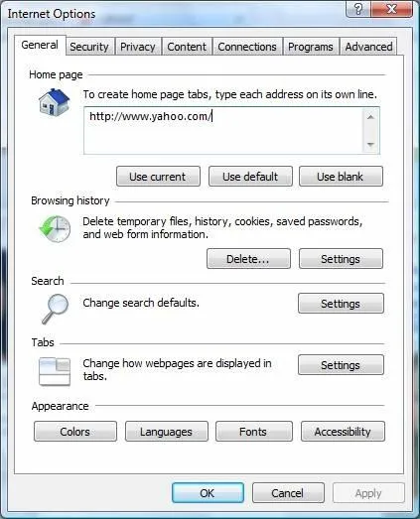
Task: Open the Programs tab
Action: [311, 47]
